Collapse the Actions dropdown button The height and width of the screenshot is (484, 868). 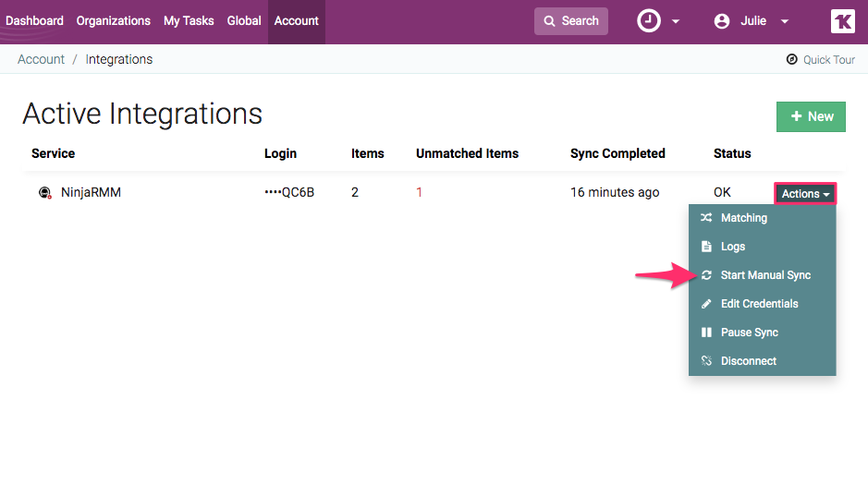click(805, 194)
